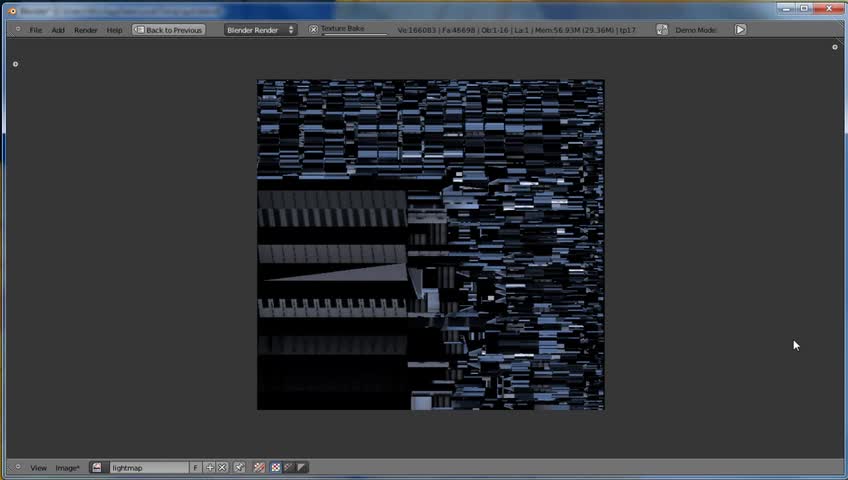Unlink lightmap image with X icon

[222, 468]
